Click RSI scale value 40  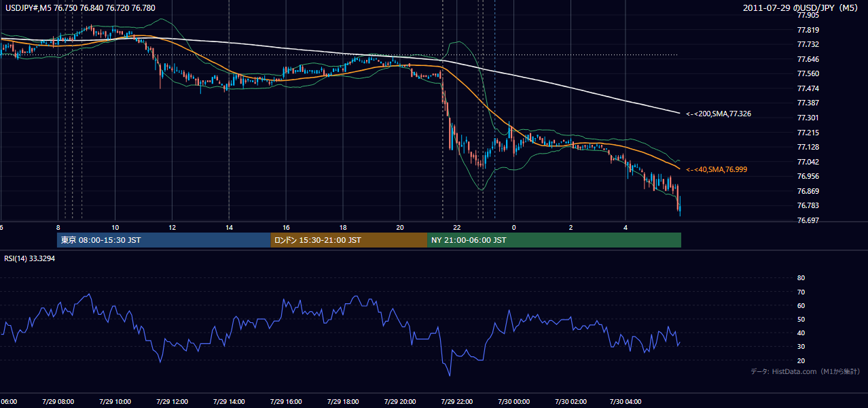[x=801, y=333]
